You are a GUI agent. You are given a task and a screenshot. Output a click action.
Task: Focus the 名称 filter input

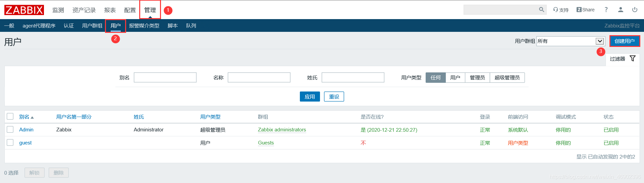[x=259, y=77]
